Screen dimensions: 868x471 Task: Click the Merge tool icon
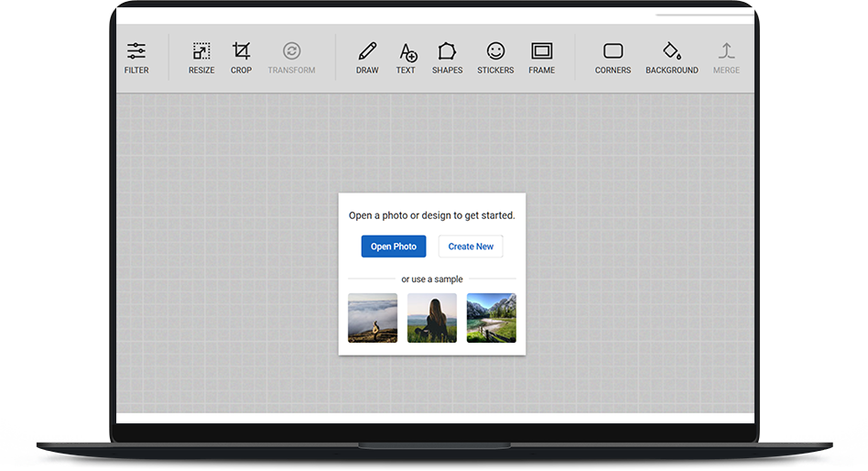coord(726,51)
